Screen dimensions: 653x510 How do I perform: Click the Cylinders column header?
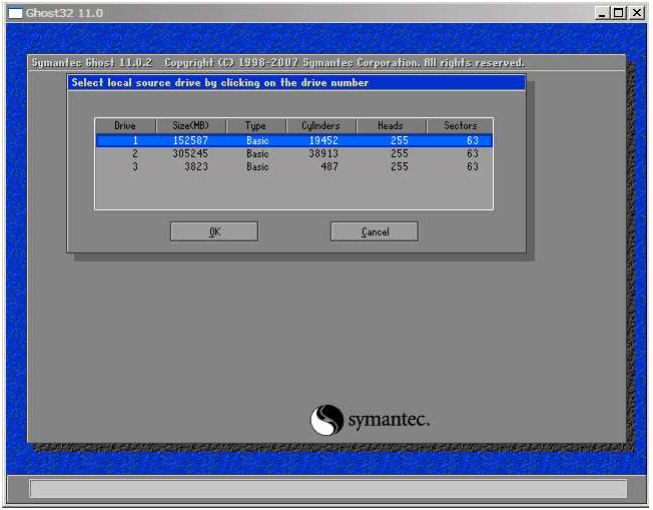pyautogui.click(x=320, y=126)
